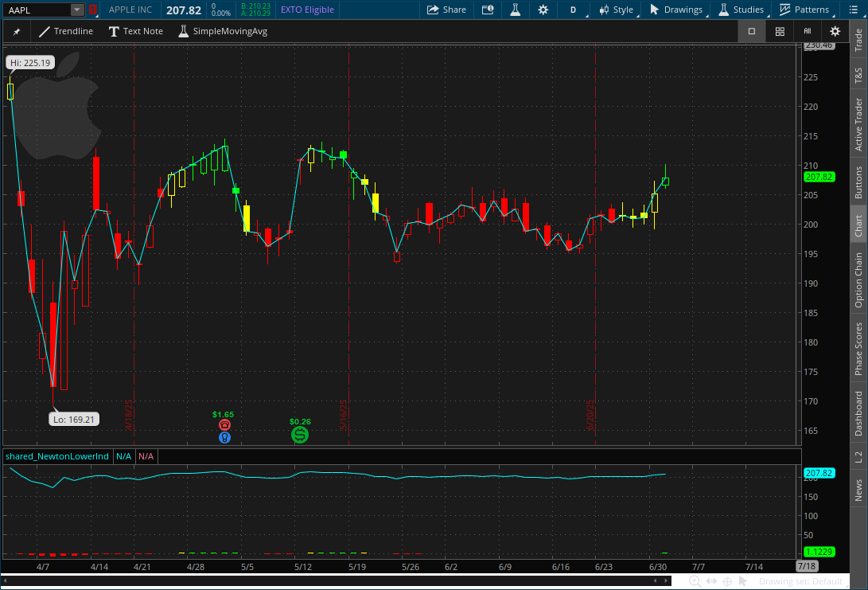Open the Option Chain side tab
868x590 pixels.
click(858, 280)
